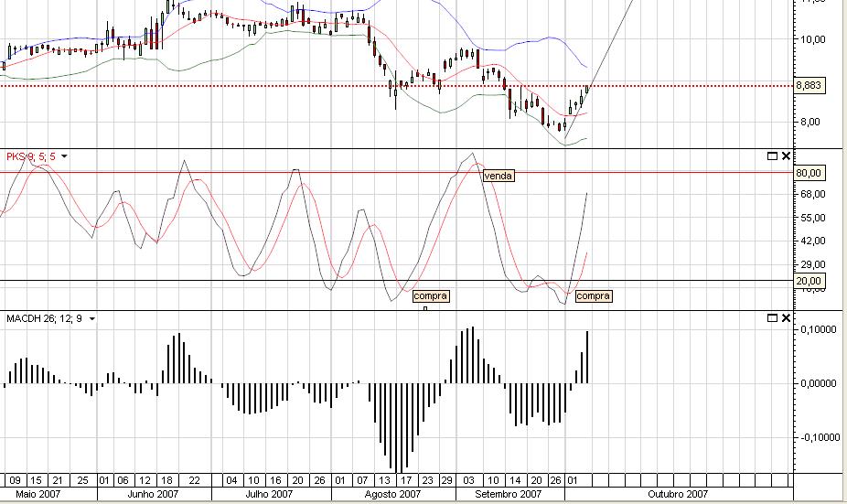Click the 8,00 price axis value
Image resolution: width=847 pixels, height=504 pixels.
[810, 122]
